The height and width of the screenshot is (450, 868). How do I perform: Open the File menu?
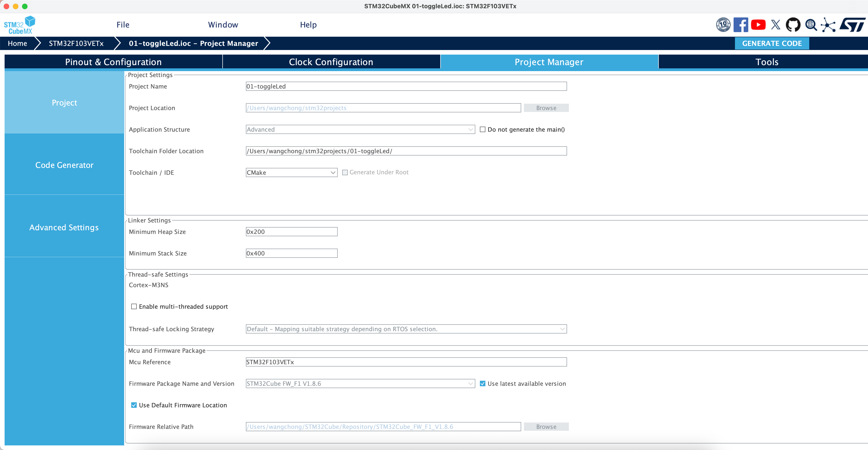(x=123, y=25)
